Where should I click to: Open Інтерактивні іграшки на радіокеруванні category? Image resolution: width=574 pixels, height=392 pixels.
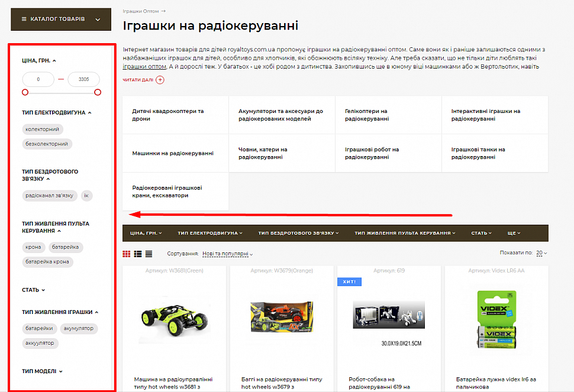click(x=495, y=115)
